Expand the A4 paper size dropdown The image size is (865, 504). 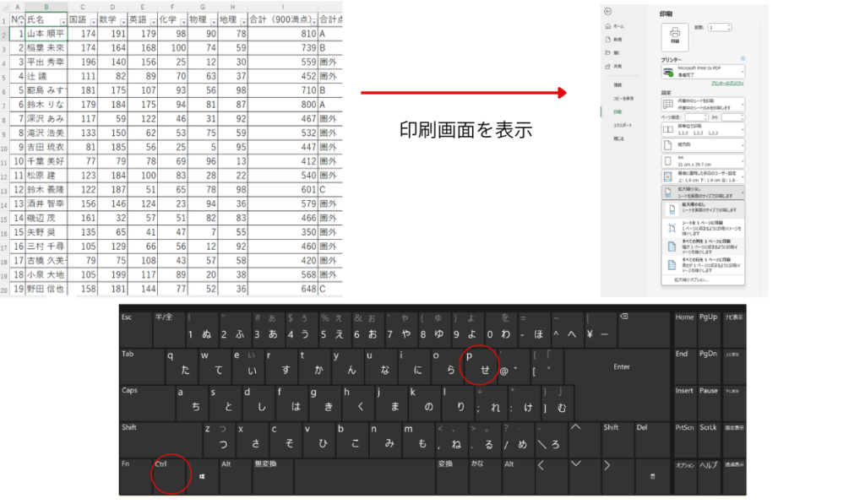click(703, 160)
